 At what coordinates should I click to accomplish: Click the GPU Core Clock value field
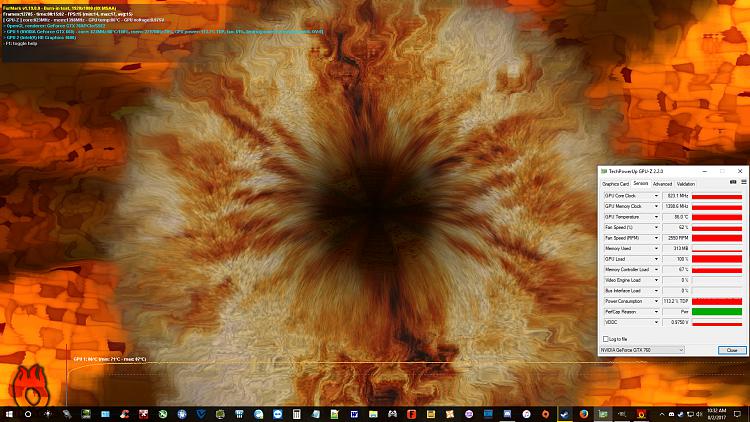[x=676, y=196]
